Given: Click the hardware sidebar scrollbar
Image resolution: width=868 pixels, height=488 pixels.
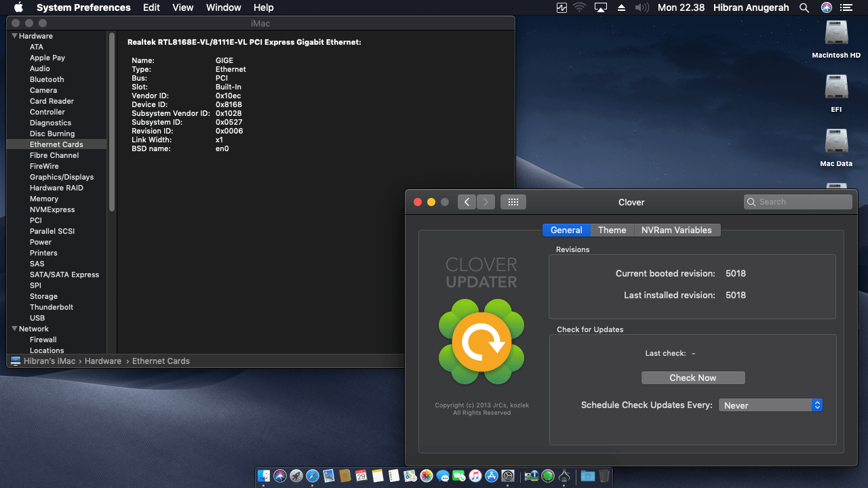Looking at the screenshot, I should tap(112, 122).
